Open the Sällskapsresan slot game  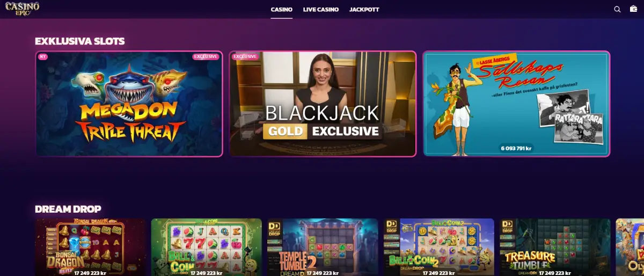coord(516,104)
